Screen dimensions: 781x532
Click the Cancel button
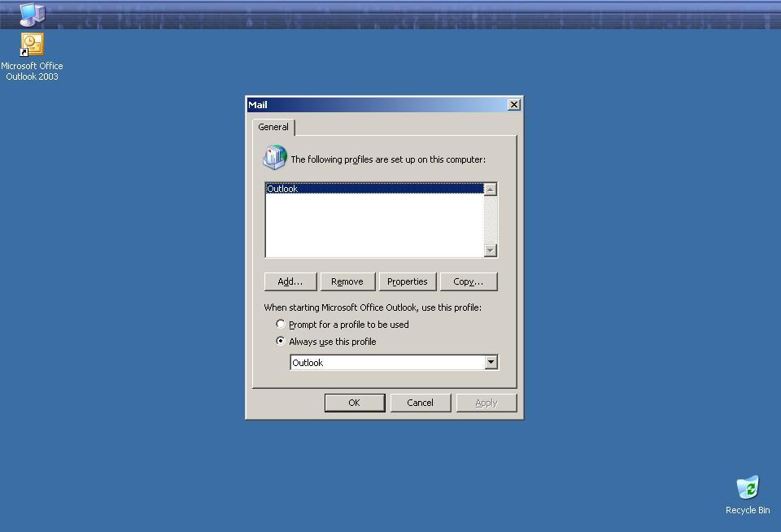pyautogui.click(x=421, y=403)
